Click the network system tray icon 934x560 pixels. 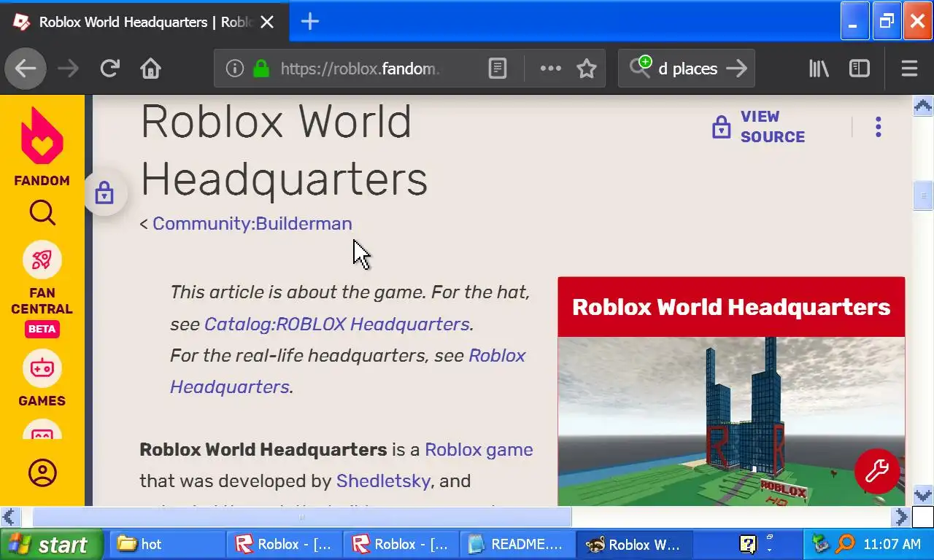pyautogui.click(x=822, y=544)
